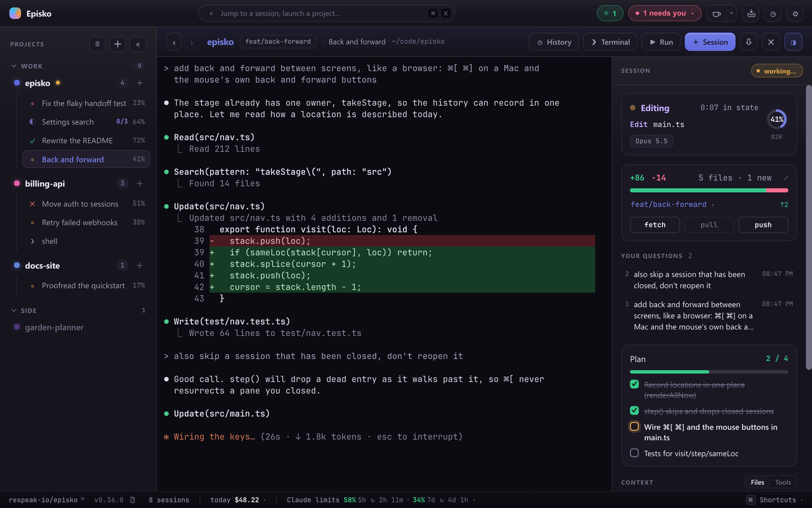Collapse the projects sidebar
This screenshot has height=508, width=812.
[x=138, y=44]
